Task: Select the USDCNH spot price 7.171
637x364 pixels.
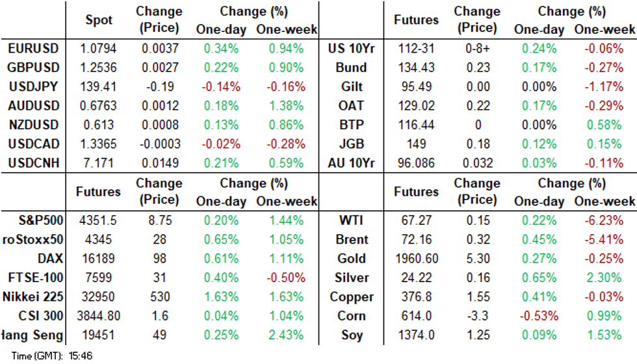Action: pyautogui.click(x=98, y=163)
